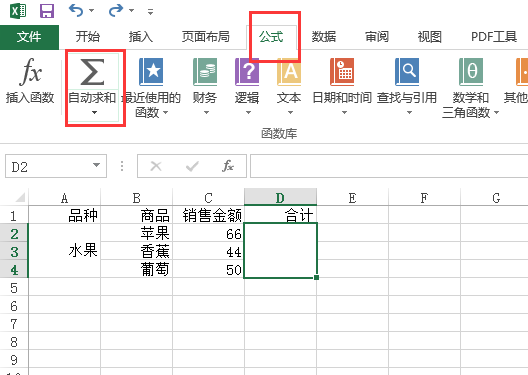Click cell containing 香蕉
The image size is (528, 375).
pos(136,251)
